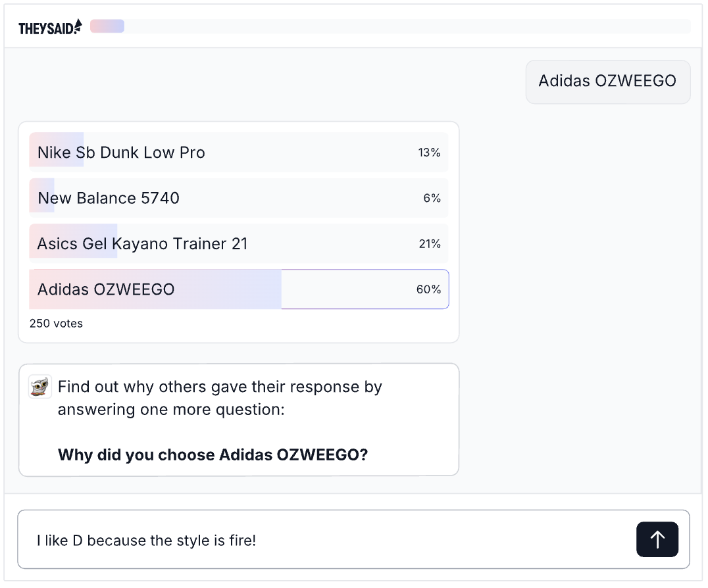The height and width of the screenshot is (588, 708).
Task: Click the sail symbol in TheySaid logo
Action: coord(78,26)
